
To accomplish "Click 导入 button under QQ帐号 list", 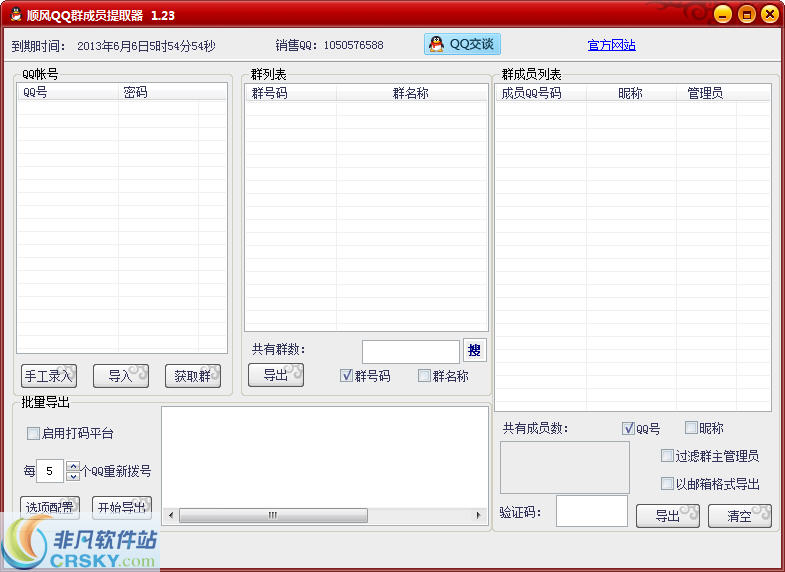I will [121, 376].
